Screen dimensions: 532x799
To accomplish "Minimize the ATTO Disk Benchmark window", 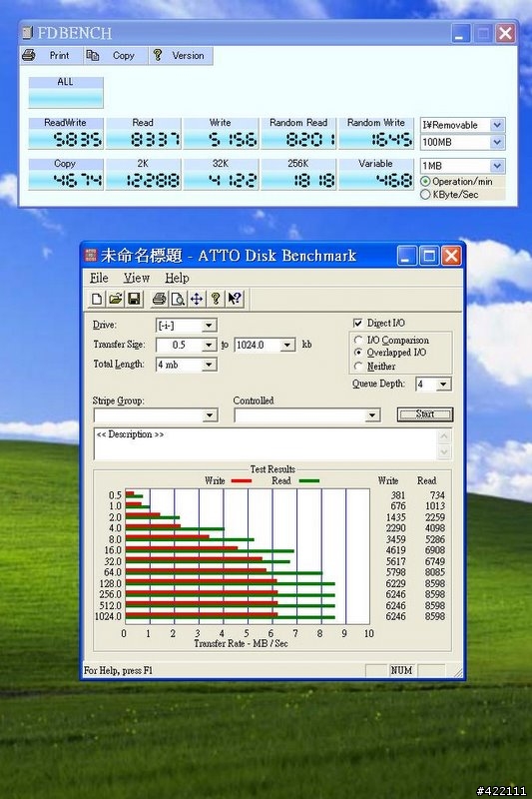I will (407, 256).
